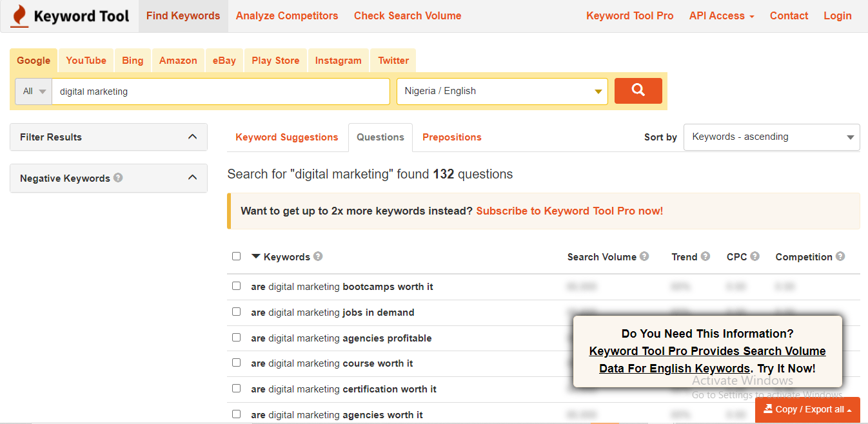Click keyword 'are digital marketing bootcamps worth it'

click(342, 287)
